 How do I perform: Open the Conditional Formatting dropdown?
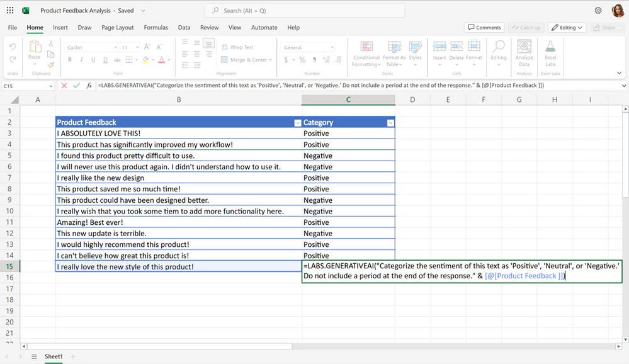pyautogui.click(x=366, y=55)
